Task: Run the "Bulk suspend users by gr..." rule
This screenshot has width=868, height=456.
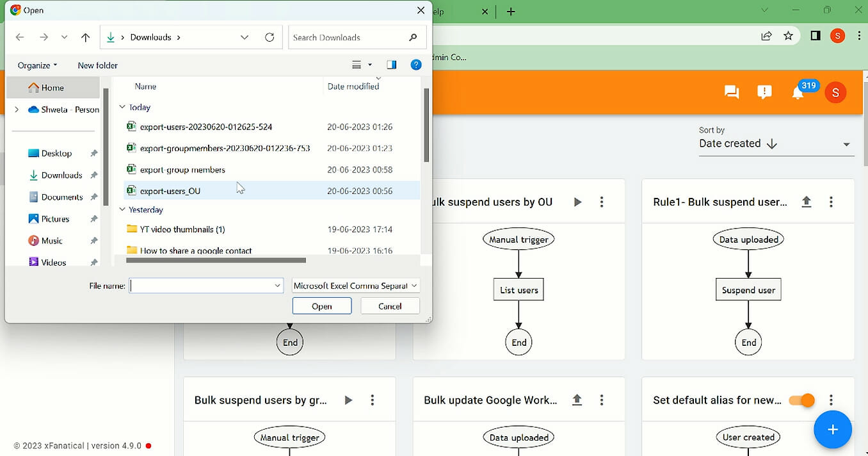Action: pyautogui.click(x=348, y=400)
